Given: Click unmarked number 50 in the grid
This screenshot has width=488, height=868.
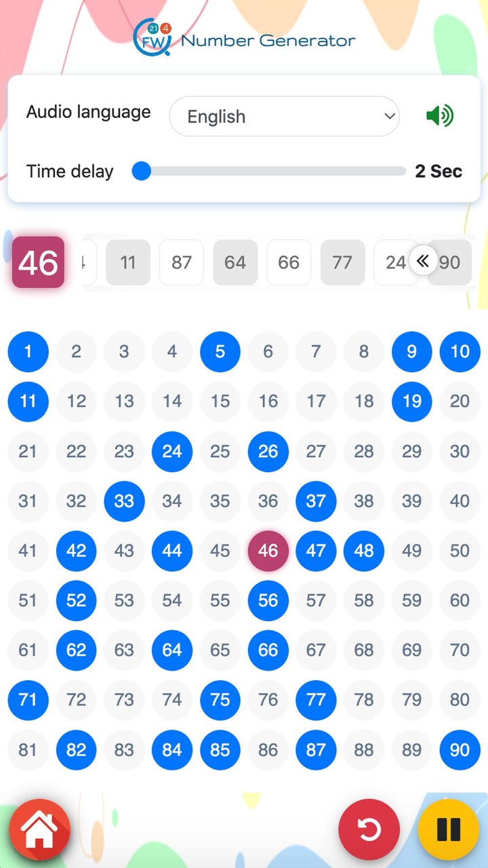Looking at the screenshot, I should 460,551.
